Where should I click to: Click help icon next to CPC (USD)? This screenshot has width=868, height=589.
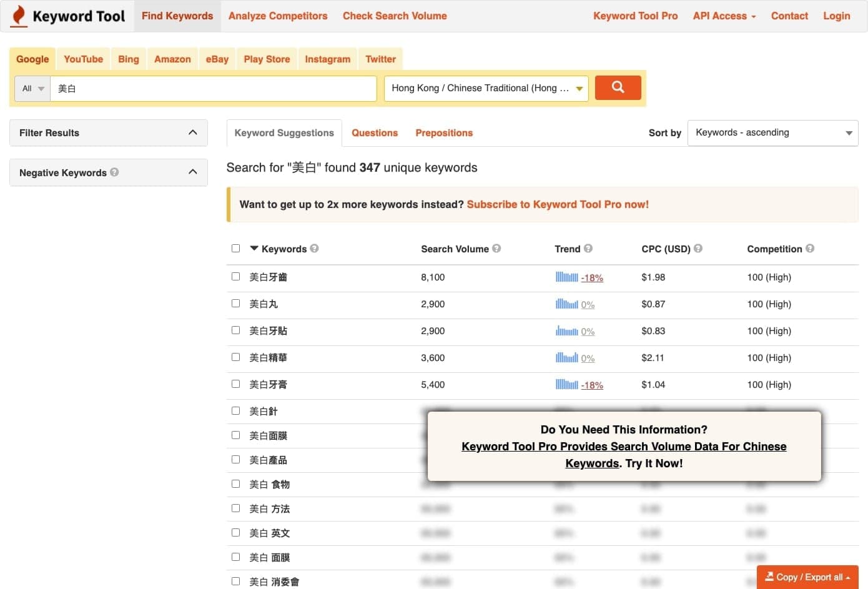point(698,249)
